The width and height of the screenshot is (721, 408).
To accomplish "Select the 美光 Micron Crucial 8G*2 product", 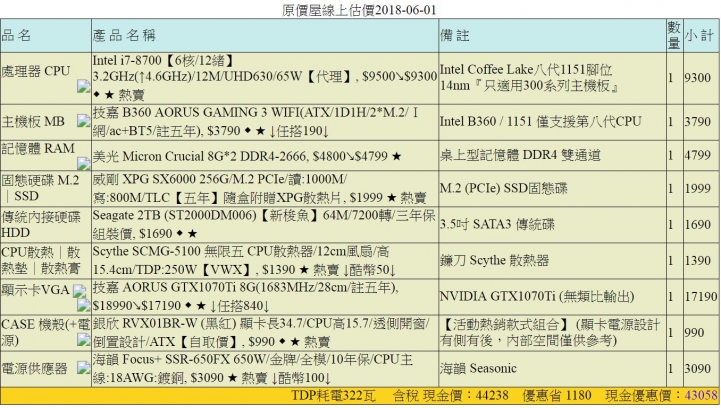I will pyautogui.click(x=247, y=156).
